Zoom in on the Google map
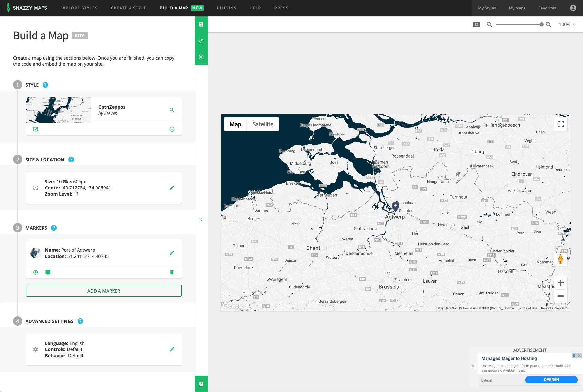The image size is (583, 392). [x=561, y=283]
